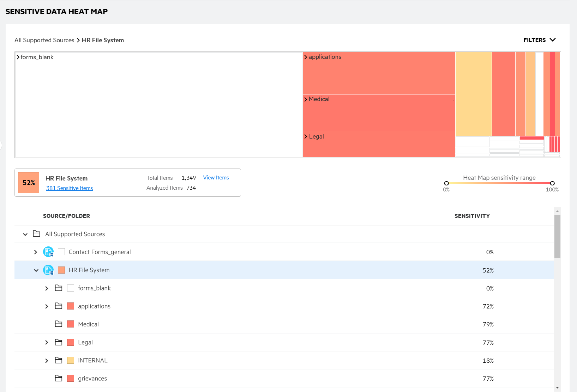The width and height of the screenshot is (577, 392).
Task: Click the white swatch beside Contact Forms_general
Action: click(61, 252)
